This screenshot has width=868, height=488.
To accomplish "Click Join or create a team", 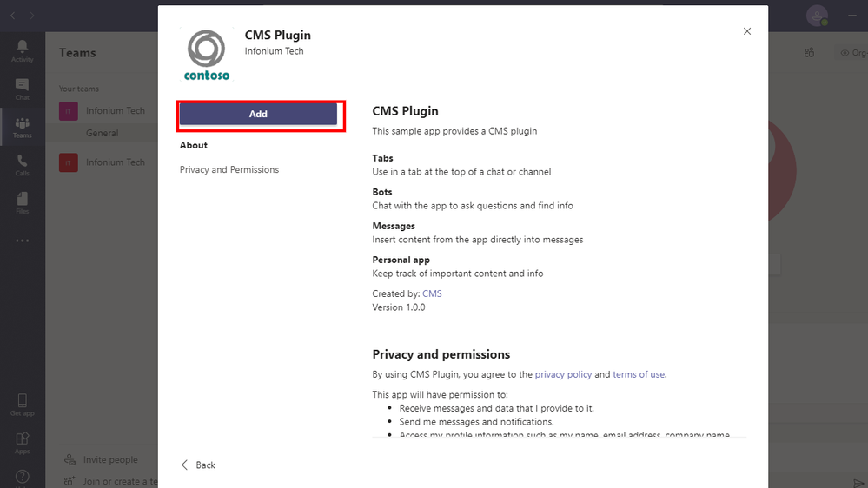I will click(120, 481).
